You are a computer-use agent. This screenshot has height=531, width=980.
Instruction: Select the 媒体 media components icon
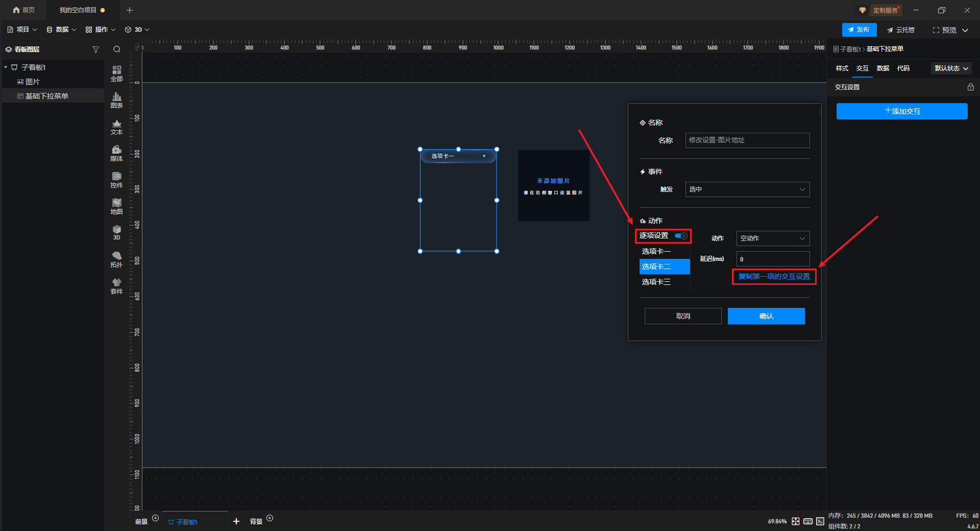116,153
